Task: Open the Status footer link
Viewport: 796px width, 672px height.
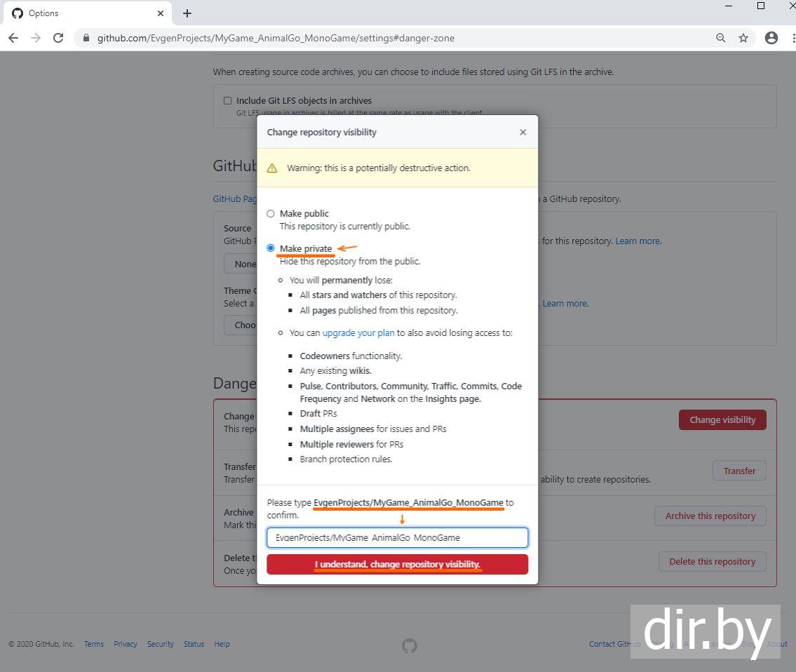Action: (194, 644)
